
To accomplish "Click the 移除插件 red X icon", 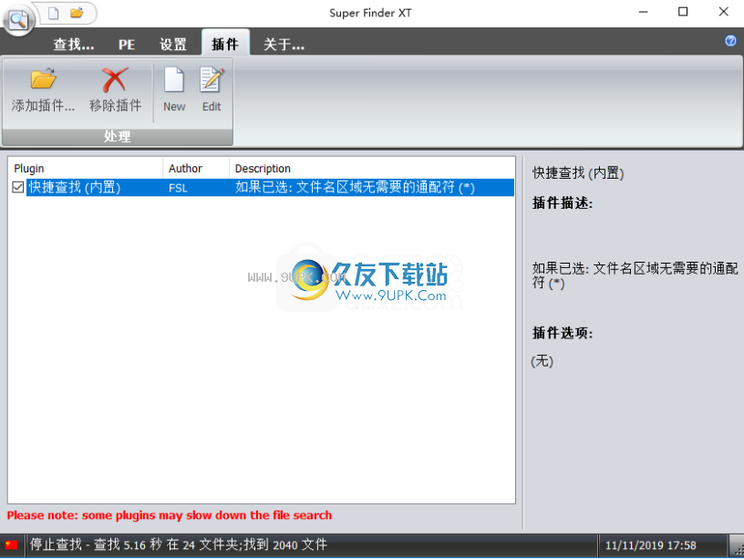I will (x=115, y=79).
